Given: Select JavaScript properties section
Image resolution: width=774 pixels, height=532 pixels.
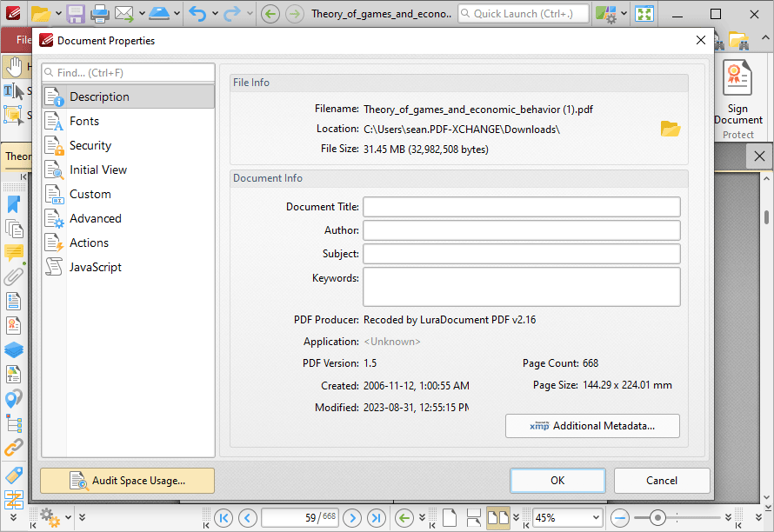Looking at the screenshot, I should click(x=129, y=267).
